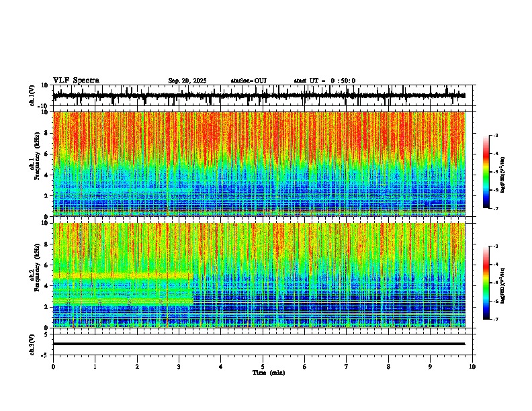Click the "Time (min)" axis label
This screenshot has height=411, width=532.
(269, 373)
